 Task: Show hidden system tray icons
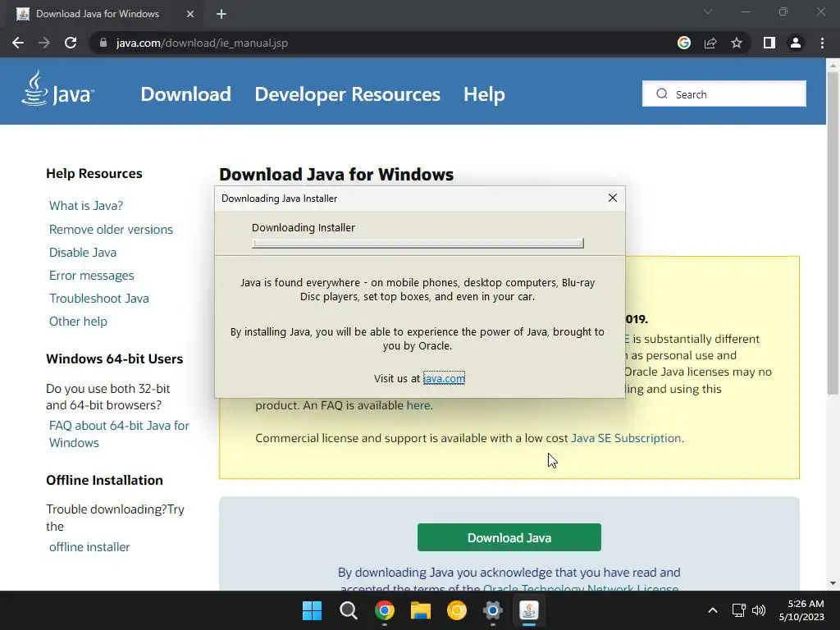(x=713, y=610)
